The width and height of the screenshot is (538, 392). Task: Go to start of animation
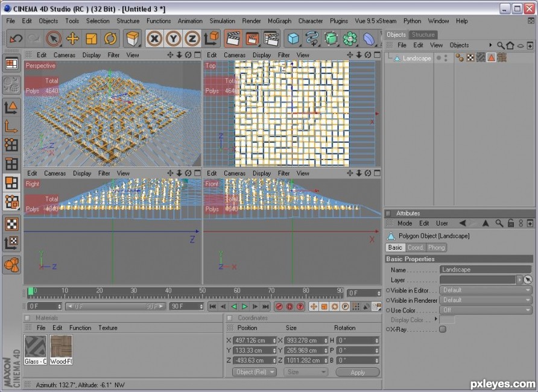(213, 306)
